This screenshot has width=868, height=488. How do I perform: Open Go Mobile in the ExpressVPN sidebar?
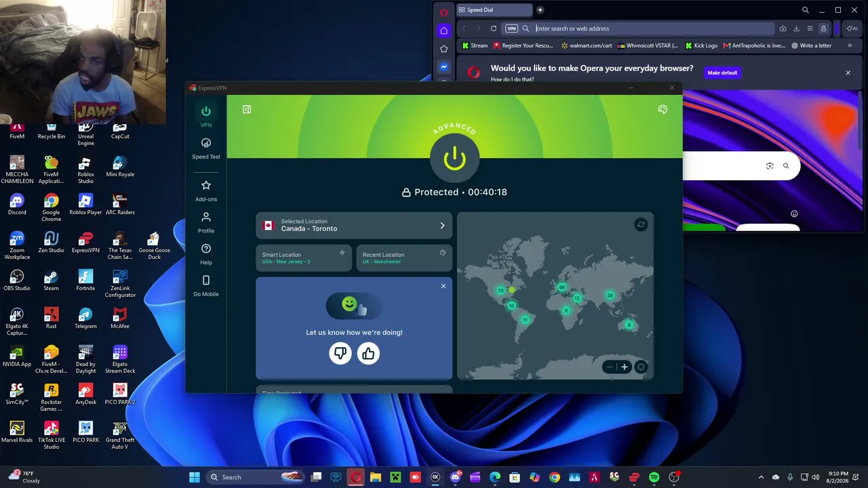coord(206,285)
